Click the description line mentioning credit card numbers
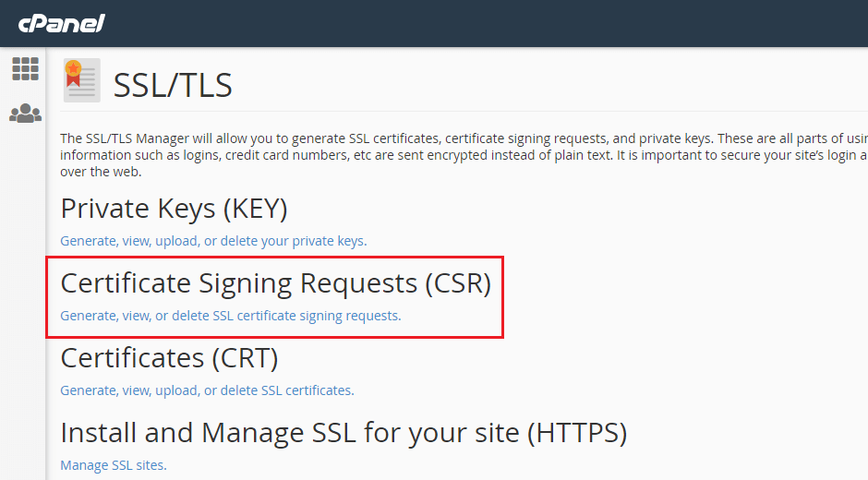868x480 pixels. point(464,155)
